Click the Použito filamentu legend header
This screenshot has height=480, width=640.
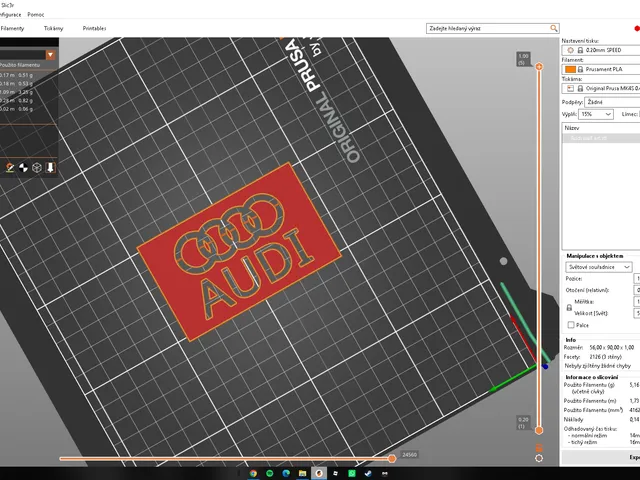20,65
